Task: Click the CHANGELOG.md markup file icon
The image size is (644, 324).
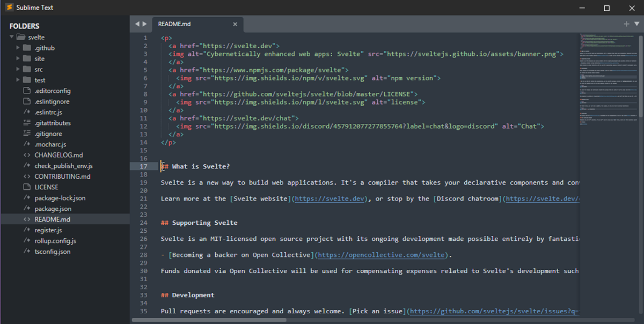Action: point(27,155)
